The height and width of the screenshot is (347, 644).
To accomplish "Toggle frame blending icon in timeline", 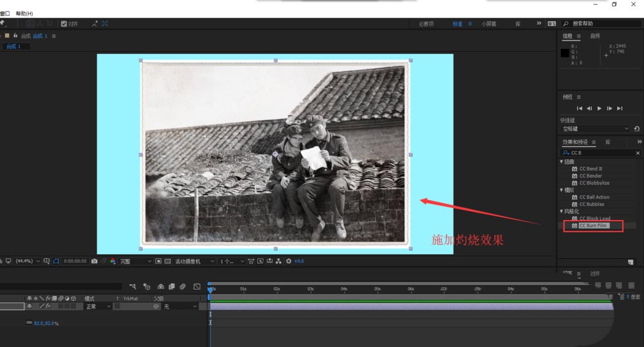I will point(172,286).
